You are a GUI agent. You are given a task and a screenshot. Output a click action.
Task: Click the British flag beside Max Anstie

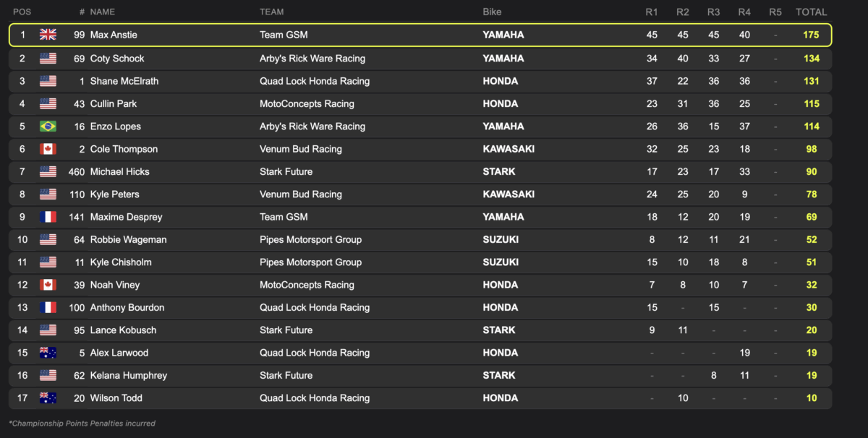48,35
